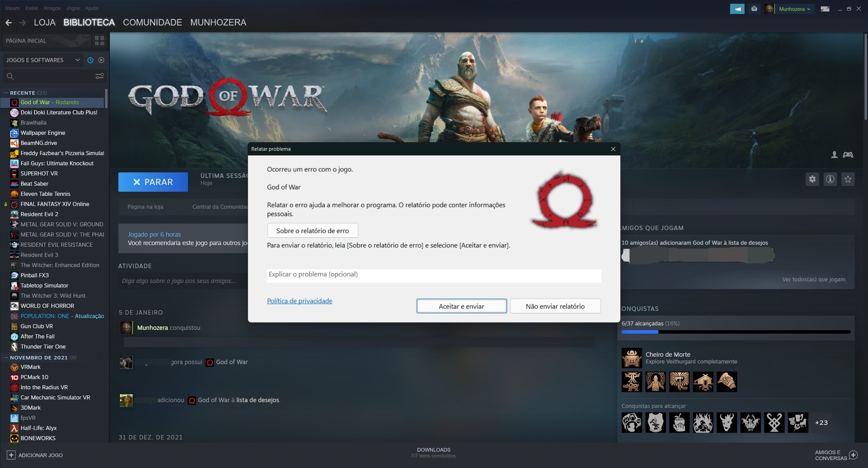Click the Steam friends chat icon
This screenshot has width=868, height=468.
(x=859, y=455)
